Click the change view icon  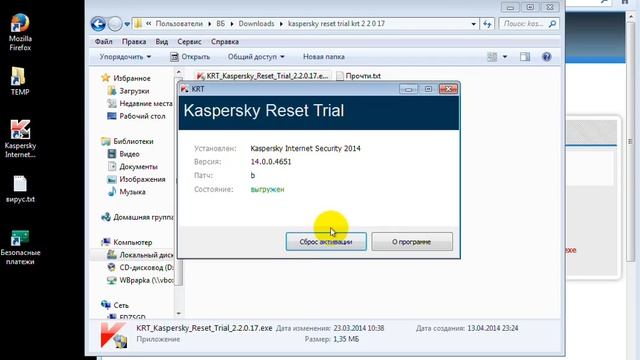pos(492,57)
